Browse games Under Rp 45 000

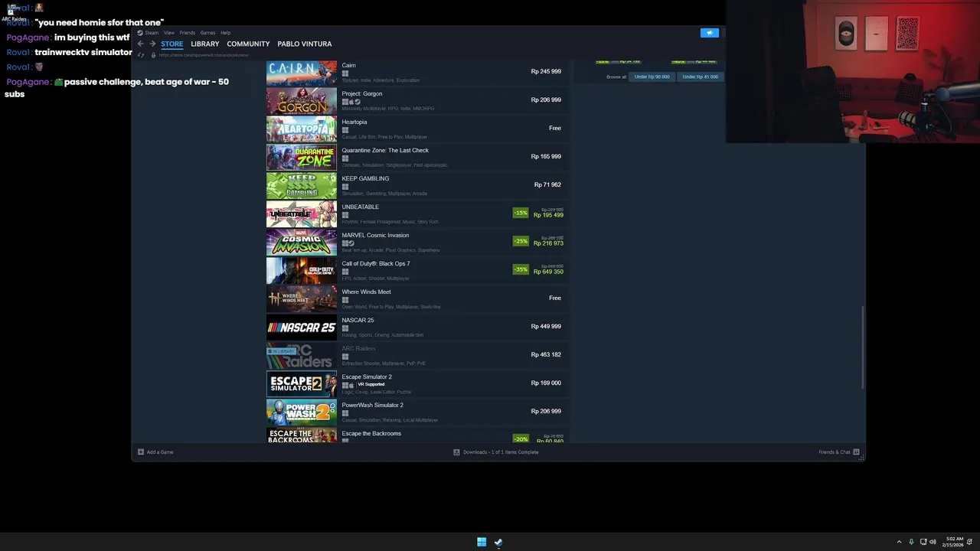click(x=701, y=77)
